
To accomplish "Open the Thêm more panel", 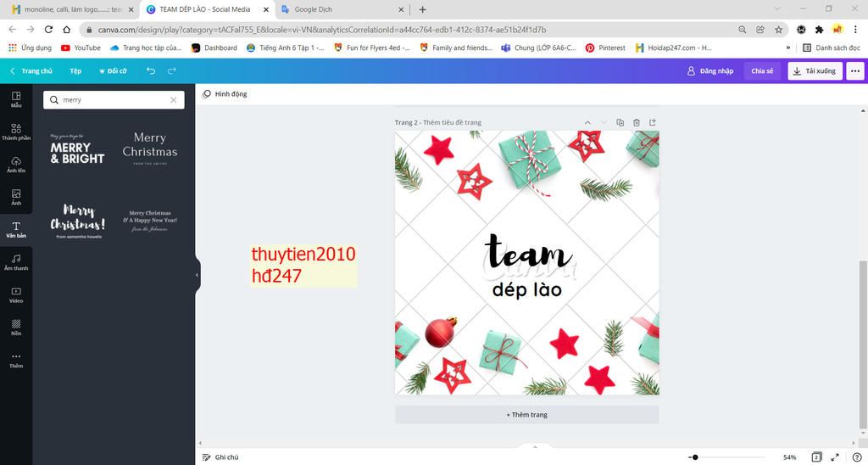I will (16, 361).
